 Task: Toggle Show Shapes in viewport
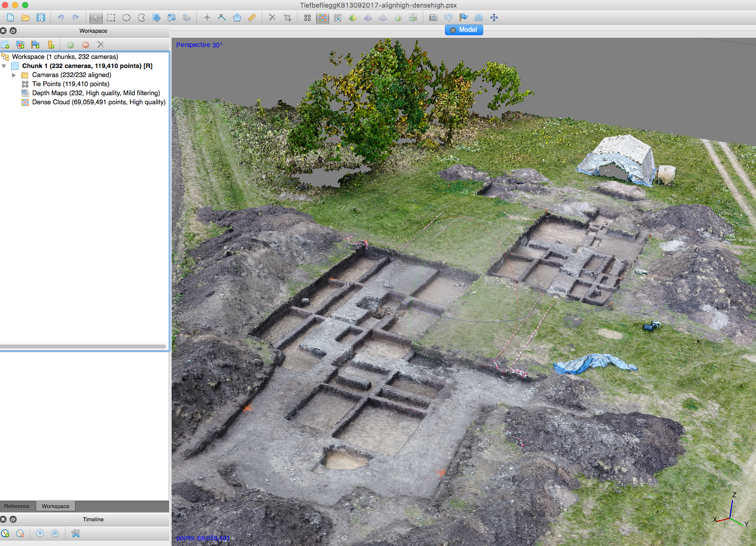coord(448,18)
